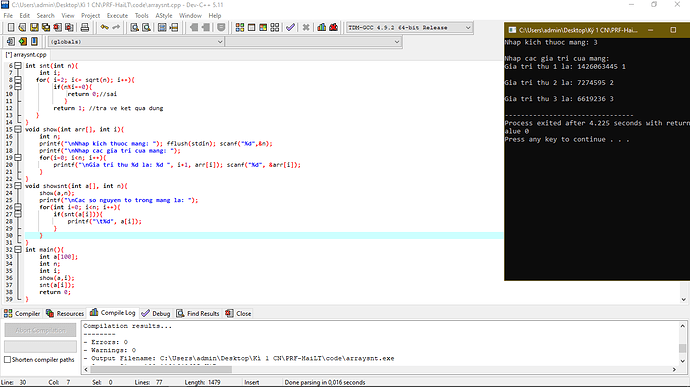Click the Abort Compilation button

[x=40, y=330]
